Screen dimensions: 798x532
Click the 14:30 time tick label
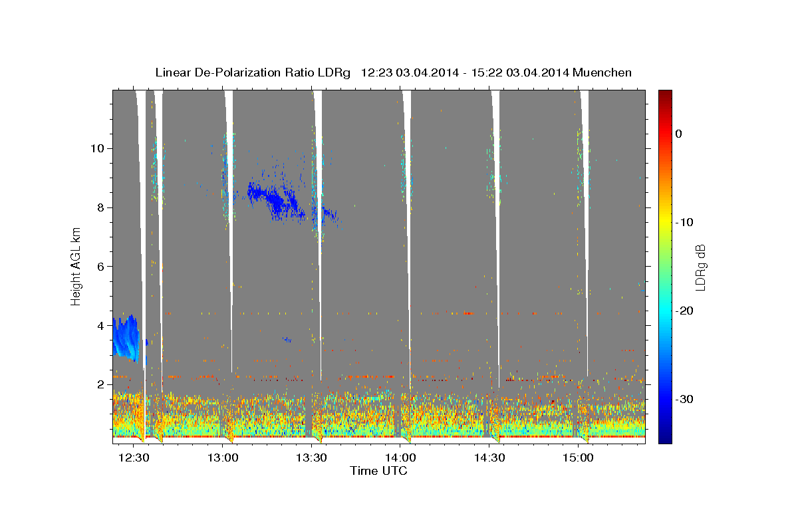click(489, 458)
